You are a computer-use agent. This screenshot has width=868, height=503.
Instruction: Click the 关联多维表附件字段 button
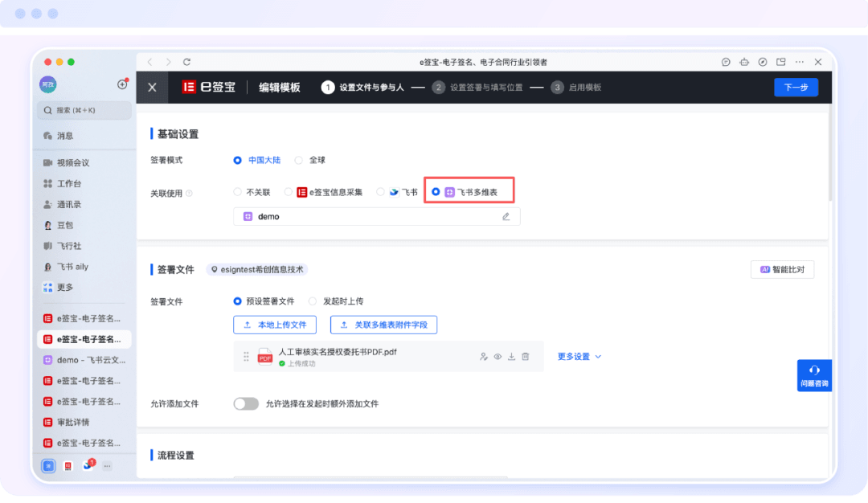[383, 325]
